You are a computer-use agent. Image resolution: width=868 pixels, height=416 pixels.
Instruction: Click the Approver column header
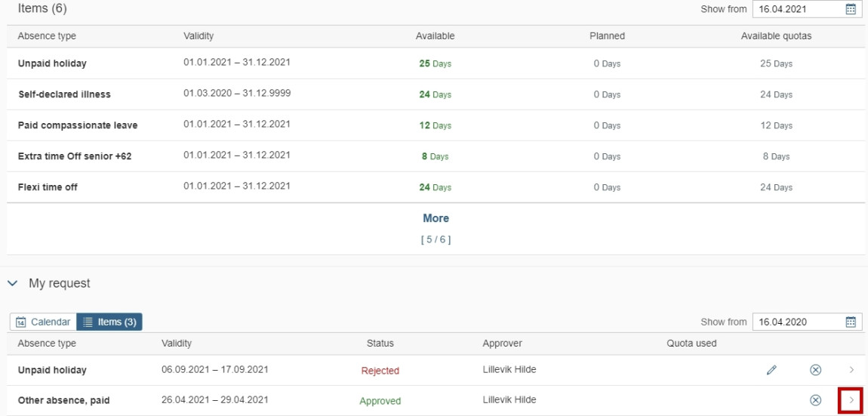(x=502, y=344)
